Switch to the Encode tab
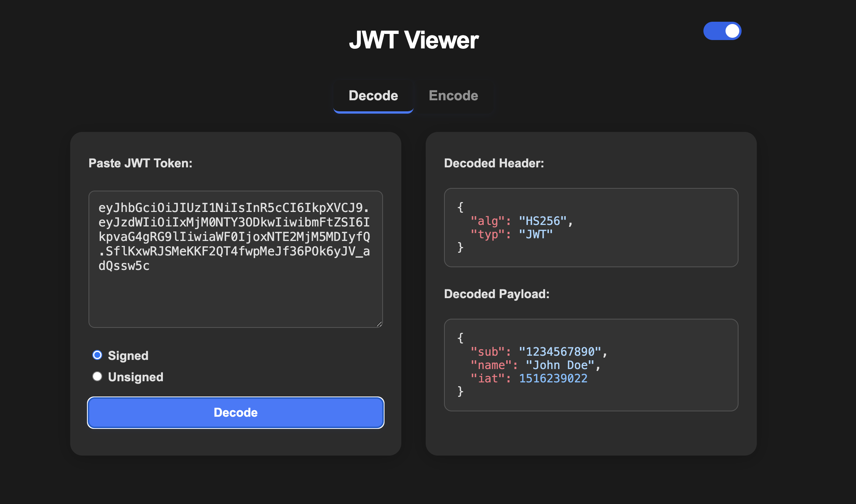Screen dimensions: 856x504 [453, 96]
